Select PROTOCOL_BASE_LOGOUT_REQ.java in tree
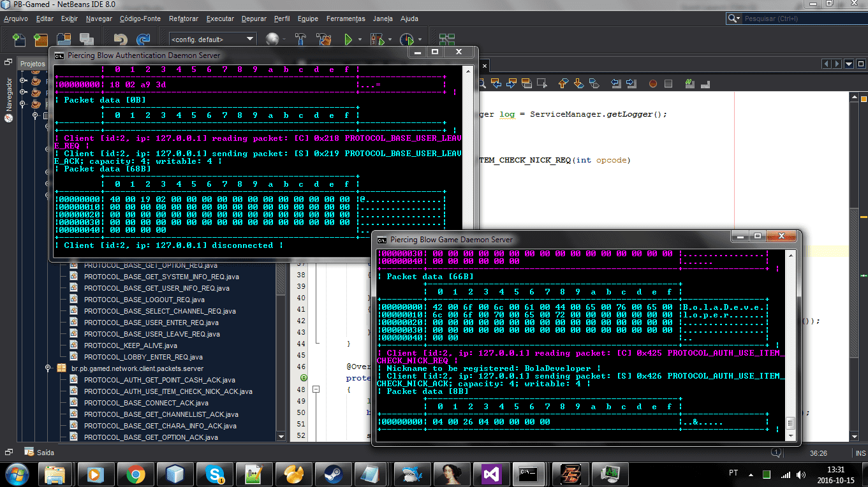Viewport: 868px width, 487px height. point(144,300)
